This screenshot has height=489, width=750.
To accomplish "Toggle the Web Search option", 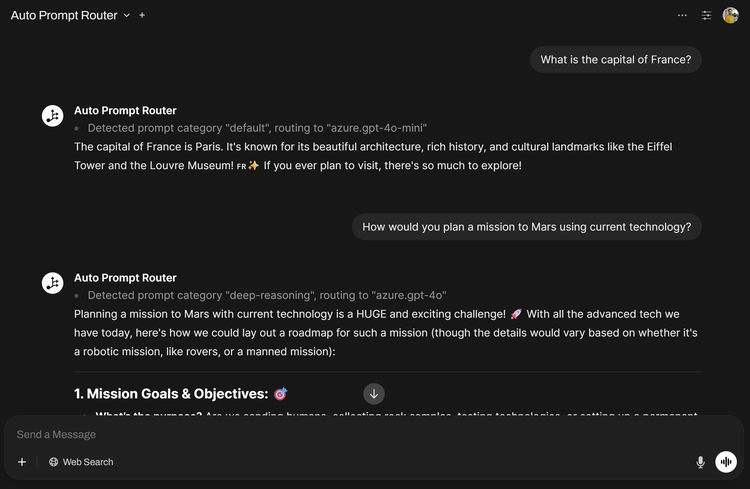I will [x=81, y=462].
